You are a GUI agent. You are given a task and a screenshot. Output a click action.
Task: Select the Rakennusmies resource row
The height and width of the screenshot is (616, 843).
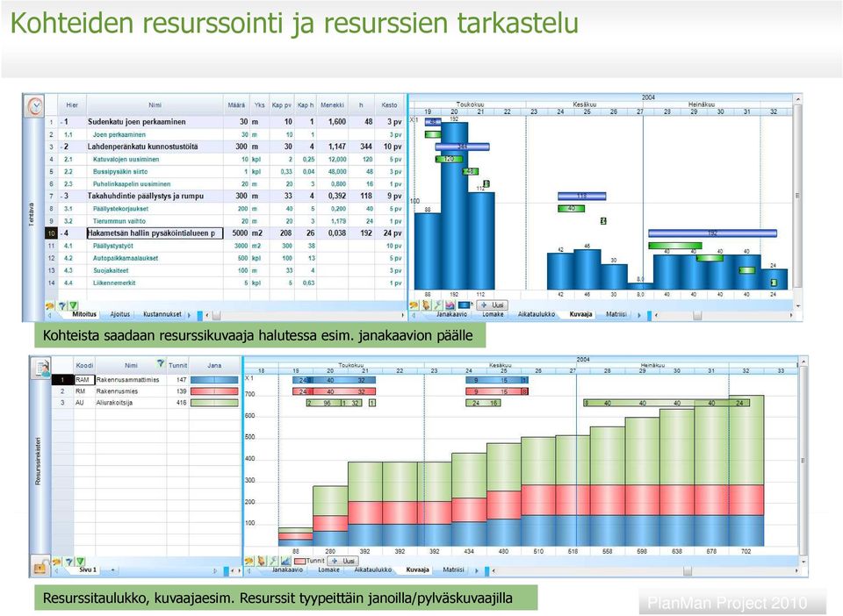pyautogui.click(x=147, y=391)
